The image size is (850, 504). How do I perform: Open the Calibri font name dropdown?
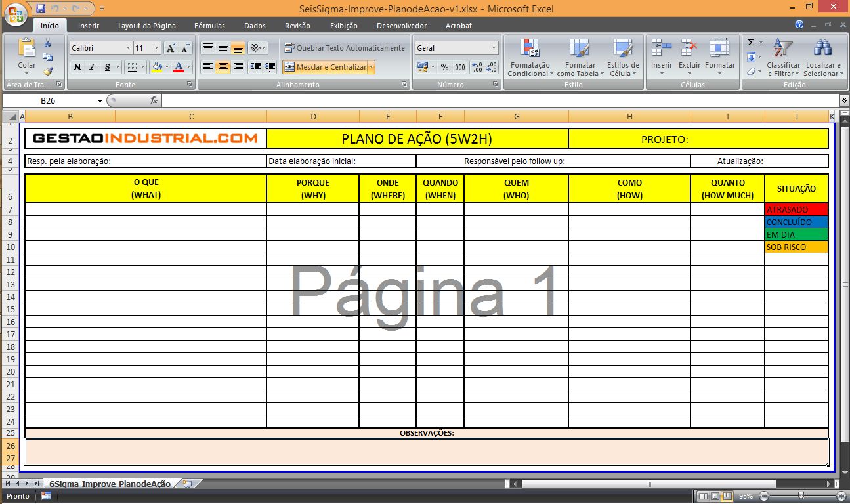(x=127, y=48)
